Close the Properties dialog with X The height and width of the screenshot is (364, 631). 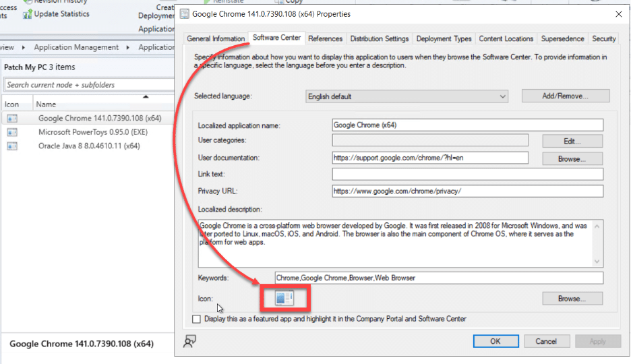click(x=618, y=13)
